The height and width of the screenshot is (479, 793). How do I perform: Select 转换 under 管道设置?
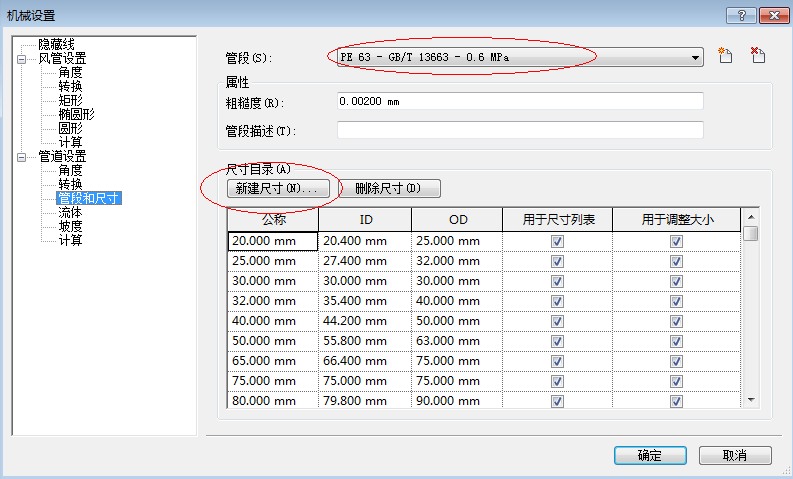[70, 184]
